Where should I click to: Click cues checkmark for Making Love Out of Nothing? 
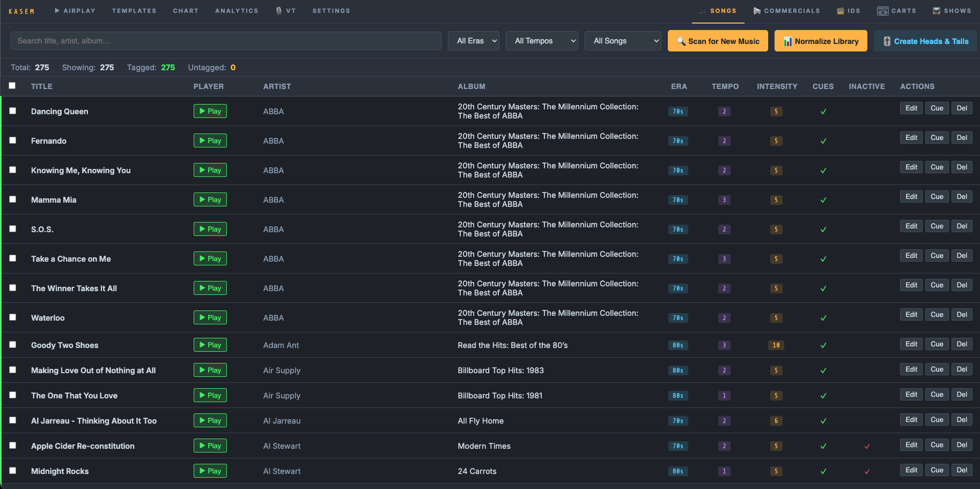[x=823, y=371]
